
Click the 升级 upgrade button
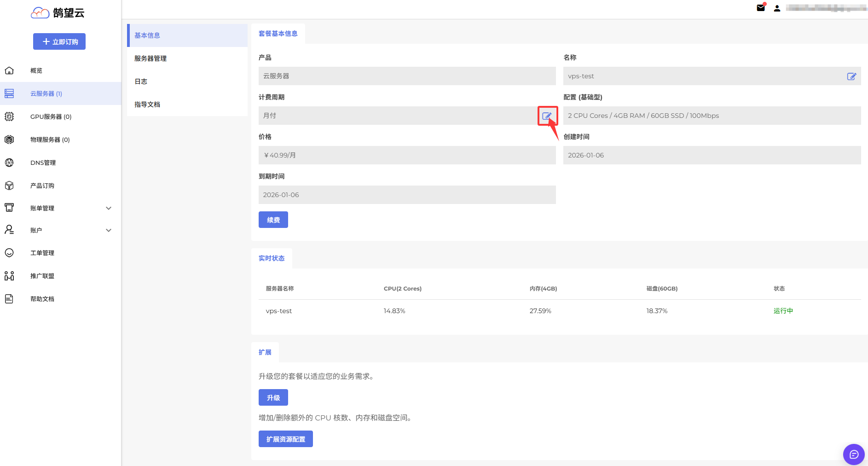pyautogui.click(x=273, y=397)
